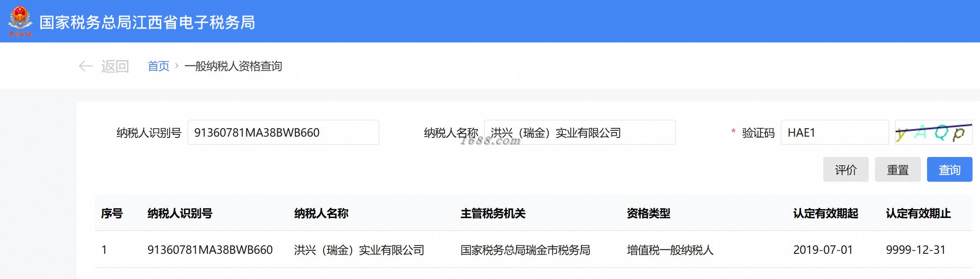Click the 一般纳税人资格查询 breadcrumb
This screenshot has height=279, width=980.
(x=233, y=66)
